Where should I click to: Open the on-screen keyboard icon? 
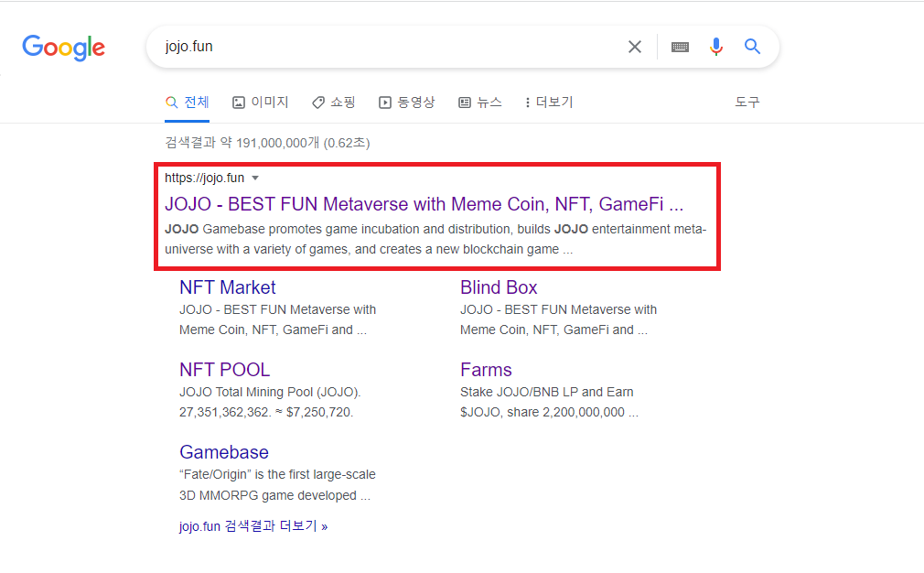[680, 47]
